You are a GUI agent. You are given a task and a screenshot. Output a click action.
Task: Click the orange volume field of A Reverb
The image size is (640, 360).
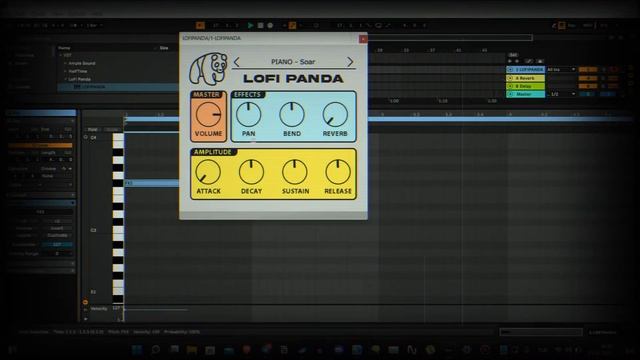click(x=588, y=78)
